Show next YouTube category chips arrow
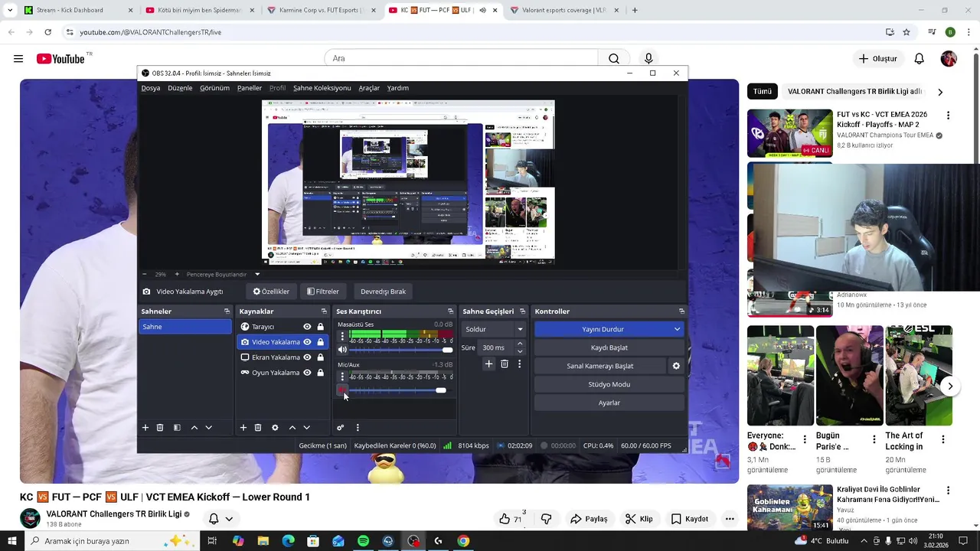The width and height of the screenshot is (980, 551). [x=940, y=92]
